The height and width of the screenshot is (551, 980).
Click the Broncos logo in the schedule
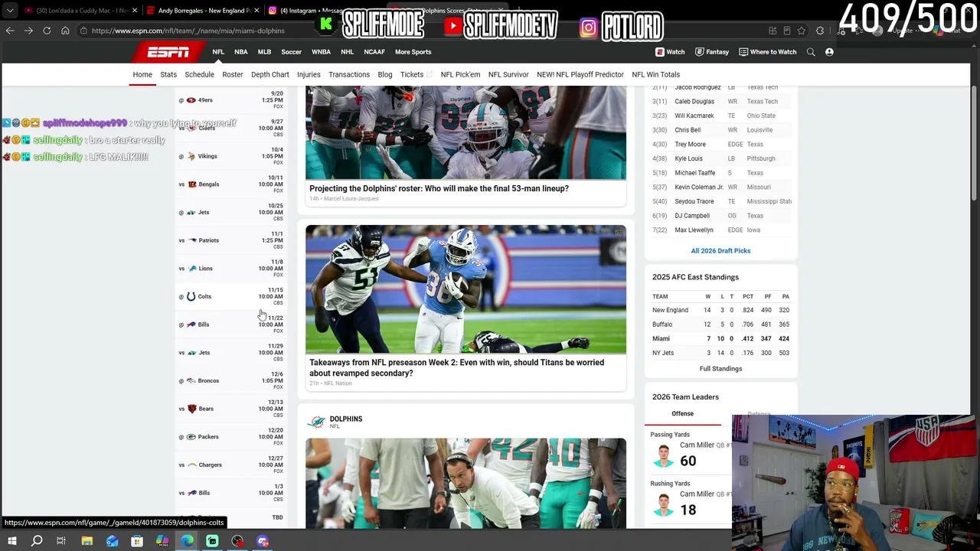coord(191,380)
